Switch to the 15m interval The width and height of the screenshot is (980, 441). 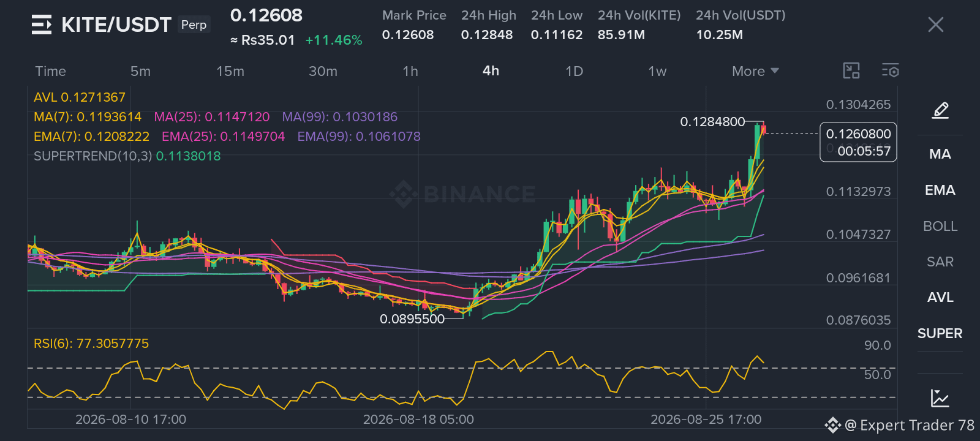coord(230,71)
